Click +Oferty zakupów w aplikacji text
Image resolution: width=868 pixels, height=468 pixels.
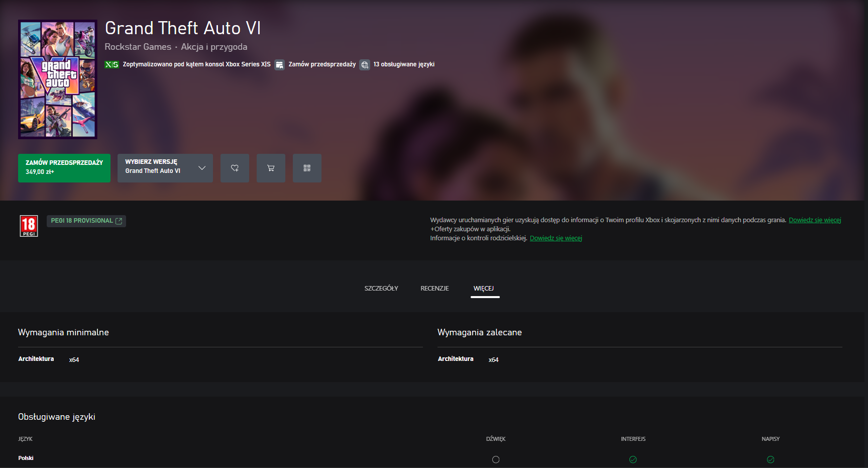470,229
